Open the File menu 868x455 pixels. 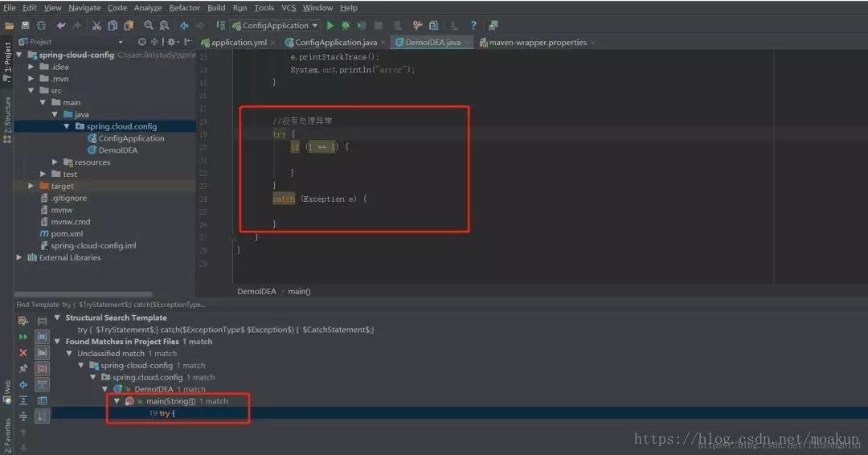(10, 8)
